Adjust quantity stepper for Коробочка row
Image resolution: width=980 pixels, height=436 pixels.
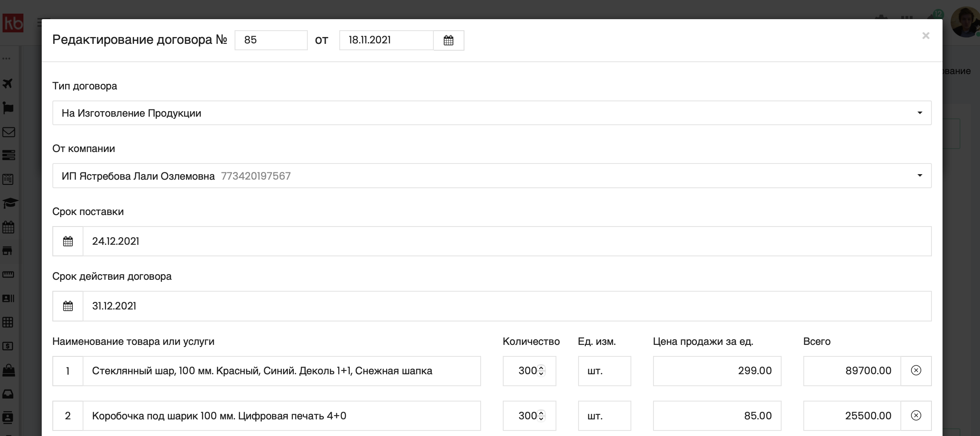(x=541, y=416)
